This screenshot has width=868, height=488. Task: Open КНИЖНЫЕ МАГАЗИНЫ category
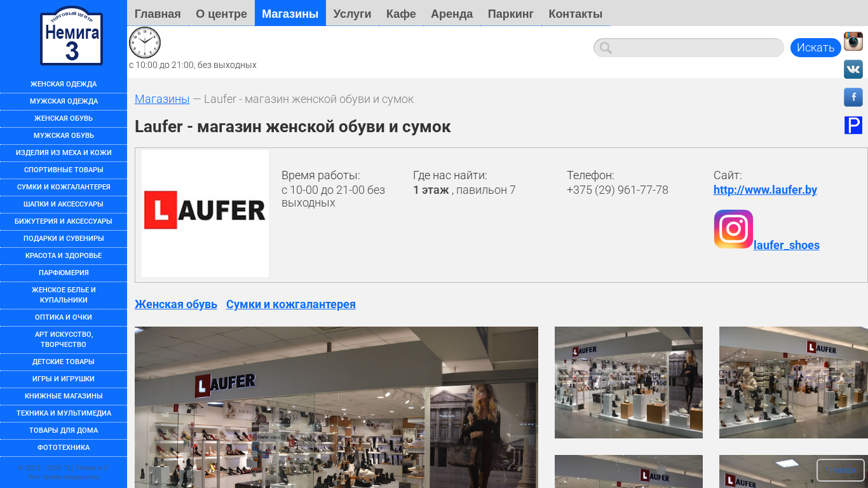tap(64, 396)
